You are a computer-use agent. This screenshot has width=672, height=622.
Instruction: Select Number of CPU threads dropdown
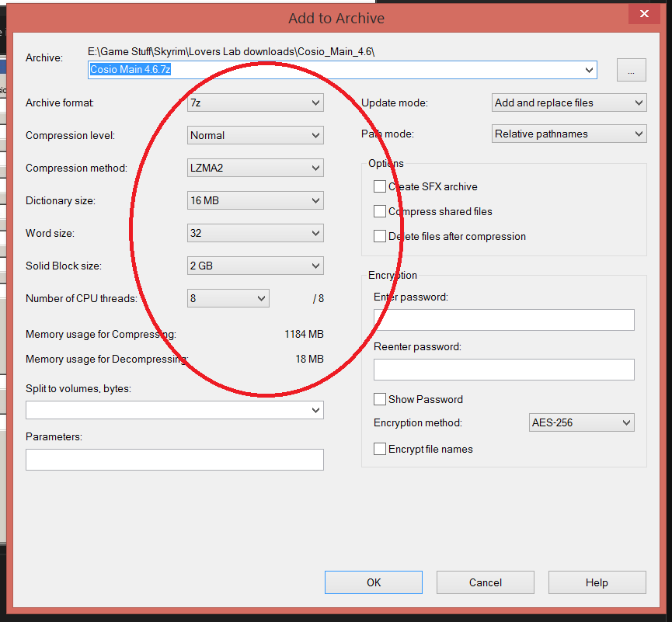coord(228,298)
